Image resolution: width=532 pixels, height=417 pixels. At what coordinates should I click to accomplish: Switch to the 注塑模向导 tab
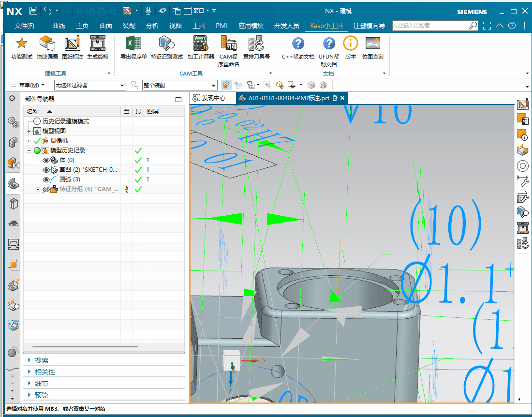tap(369, 26)
